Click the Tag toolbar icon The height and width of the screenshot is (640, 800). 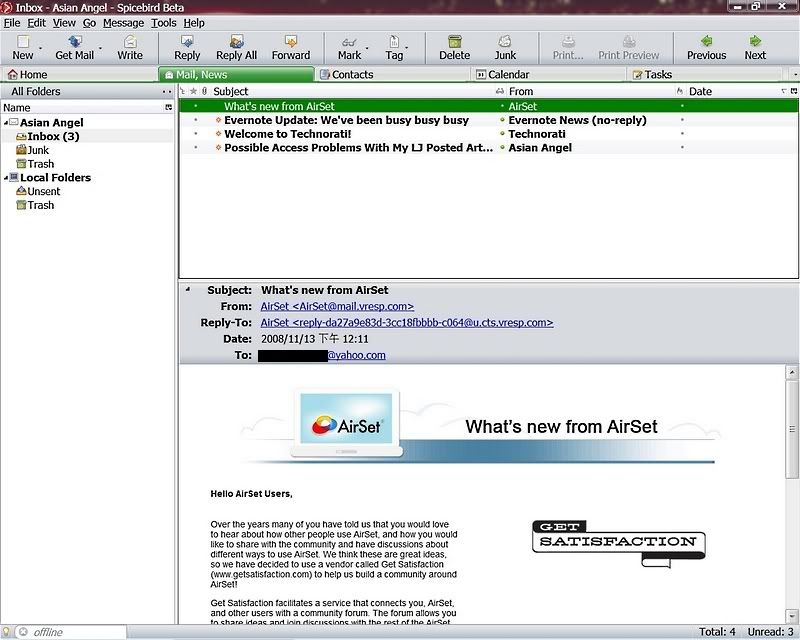click(394, 41)
